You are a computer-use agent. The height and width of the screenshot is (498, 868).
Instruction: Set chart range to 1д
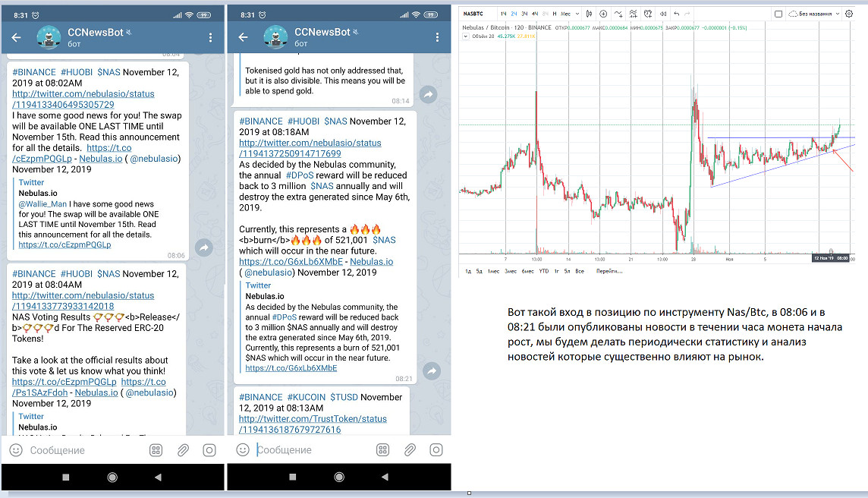coord(468,272)
